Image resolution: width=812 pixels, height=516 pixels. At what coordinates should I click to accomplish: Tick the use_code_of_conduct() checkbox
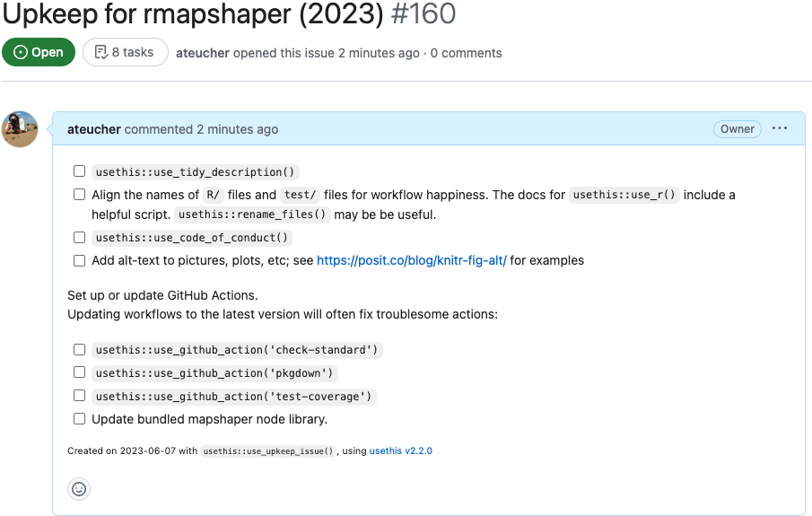point(79,237)
